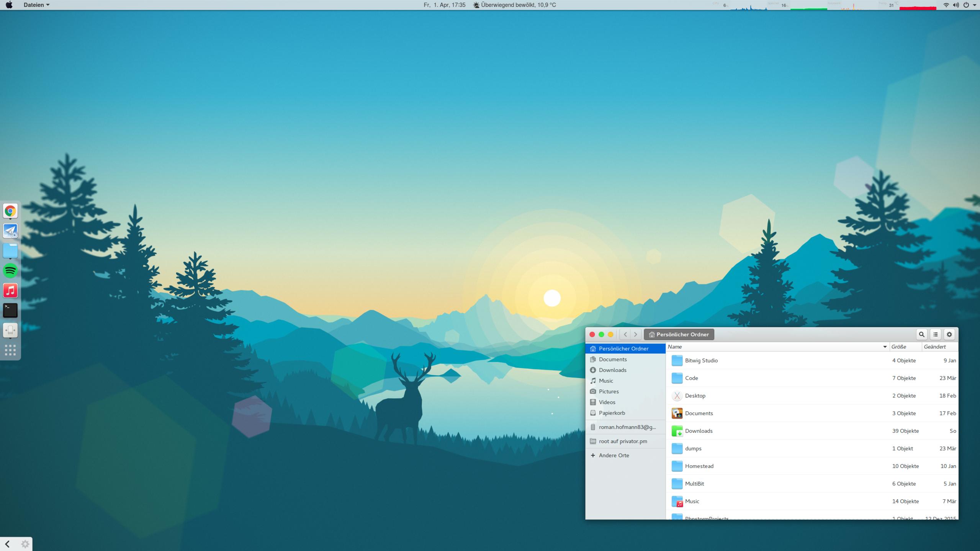Image resolution: width=980 pixels, height=551 pixels.
Task: Click the search icon in file manager
Action: (x=921, y=334)
